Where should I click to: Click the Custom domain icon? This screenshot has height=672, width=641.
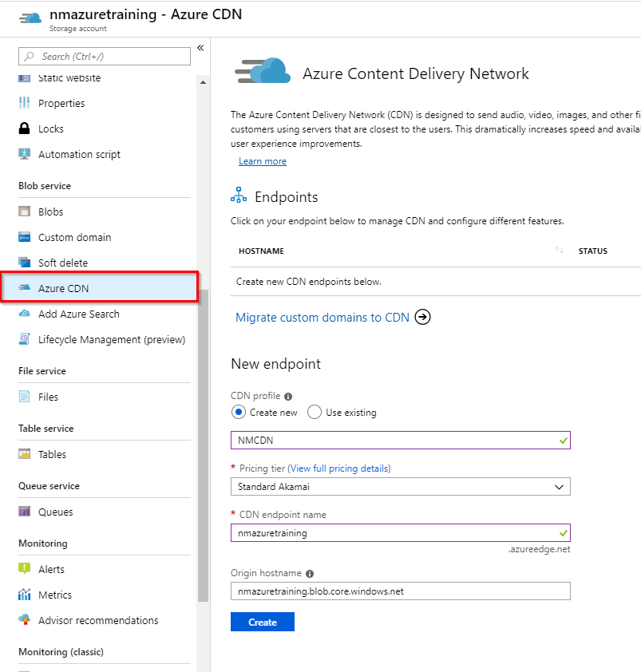tap(24, 237)
